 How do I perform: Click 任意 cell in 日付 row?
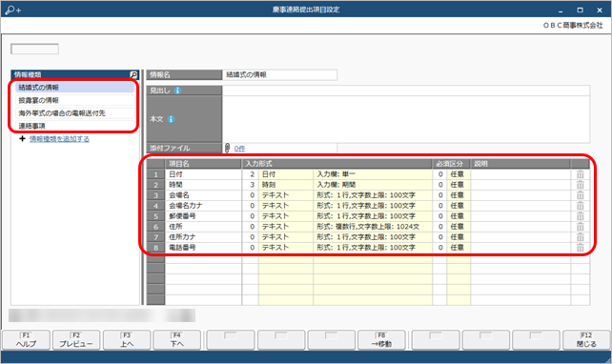click(459, 174)
